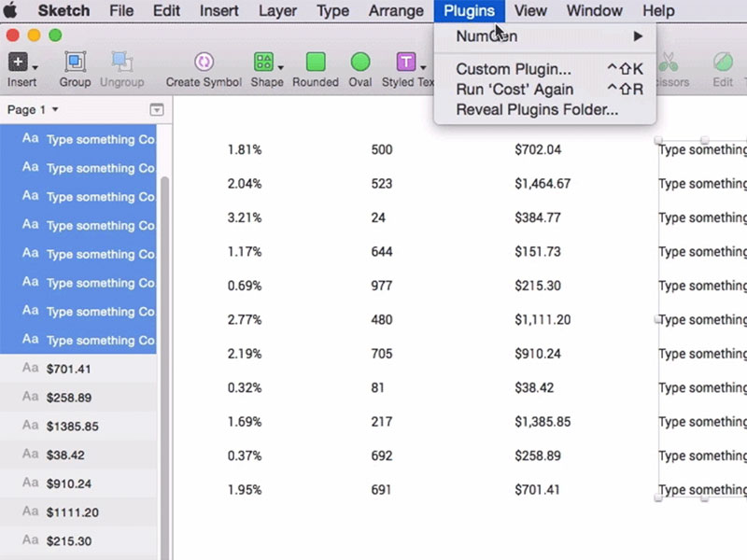Select the $1385.85 layer in the layer list
The image size is (747, 560).
pos(78,426)
